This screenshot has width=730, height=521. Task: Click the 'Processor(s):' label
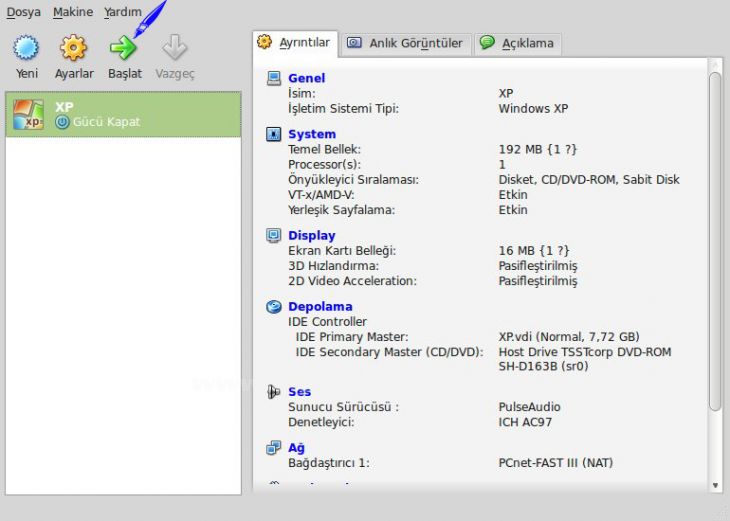tap(324, 164)
